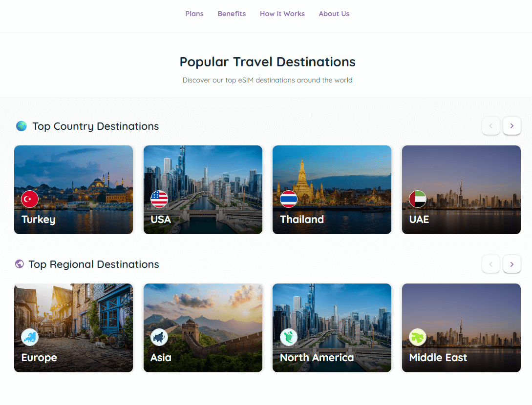This screenshot has width=532, height=405.
Task: Click the Europe card title text
Action: 39,358
